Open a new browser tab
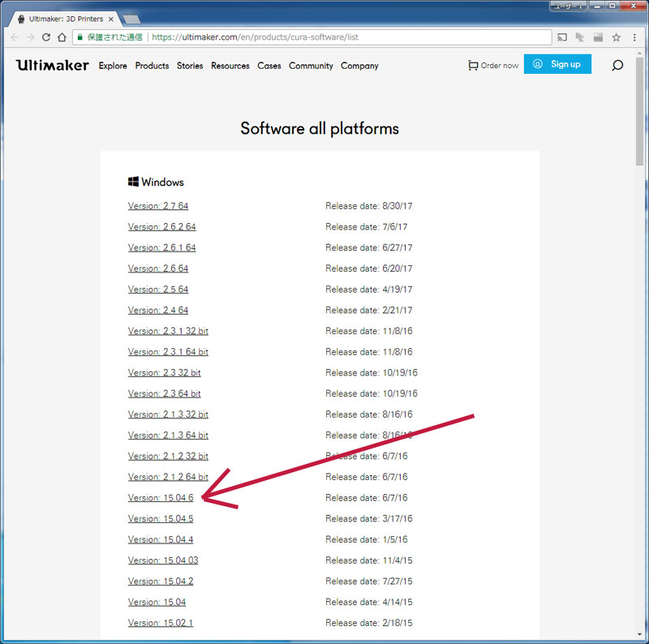Viewport: 649px width, 644px height. click(x=131, y=19)
